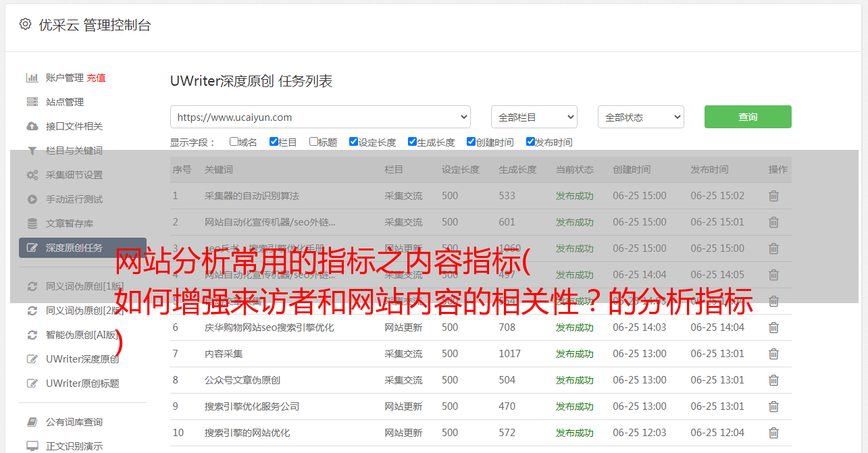
Task: Click keyword 内容采集 in row 7
Action: (224, 354)
